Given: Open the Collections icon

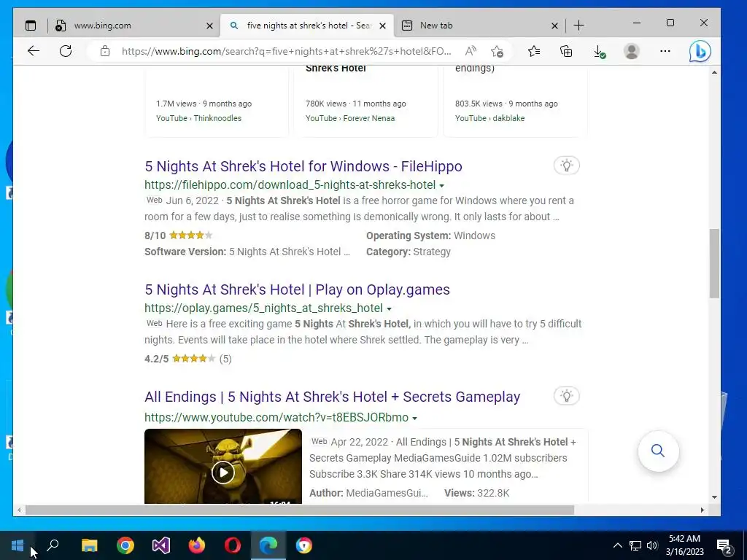Looking at the screenshot, I should [566, 51].
